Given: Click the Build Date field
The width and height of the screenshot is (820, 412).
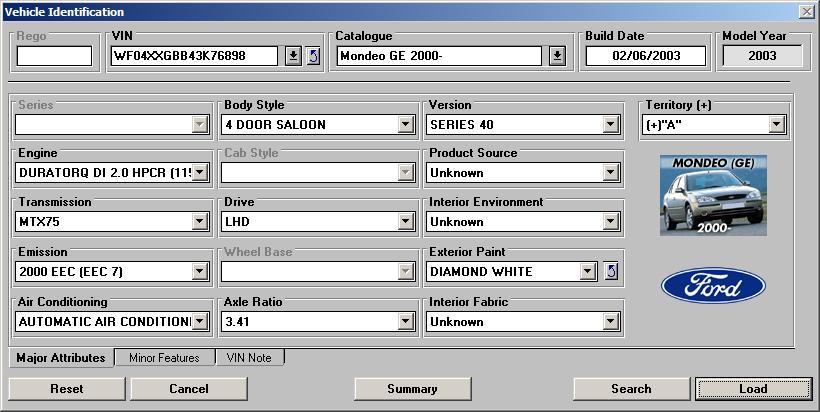Looking at the screenshot, I should coord(645,56).
